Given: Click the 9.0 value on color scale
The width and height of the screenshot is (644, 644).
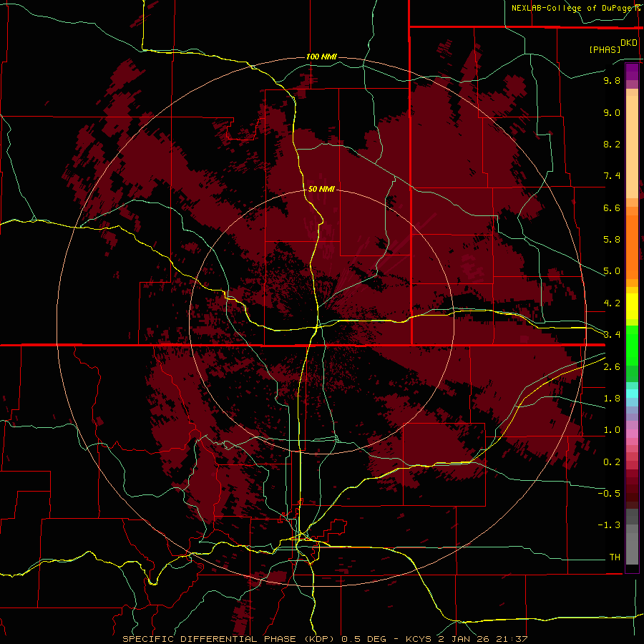Looking at the screenshot, I should click(612, 112).
